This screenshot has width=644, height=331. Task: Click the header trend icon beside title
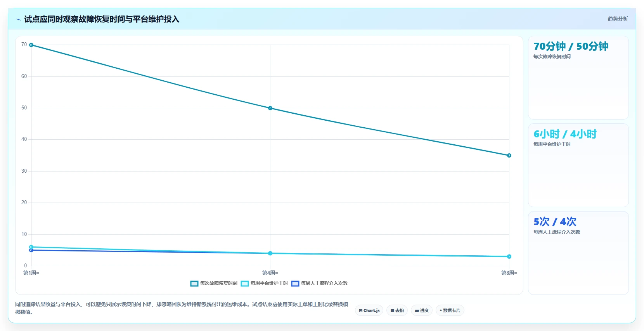[x=18, y=19]
